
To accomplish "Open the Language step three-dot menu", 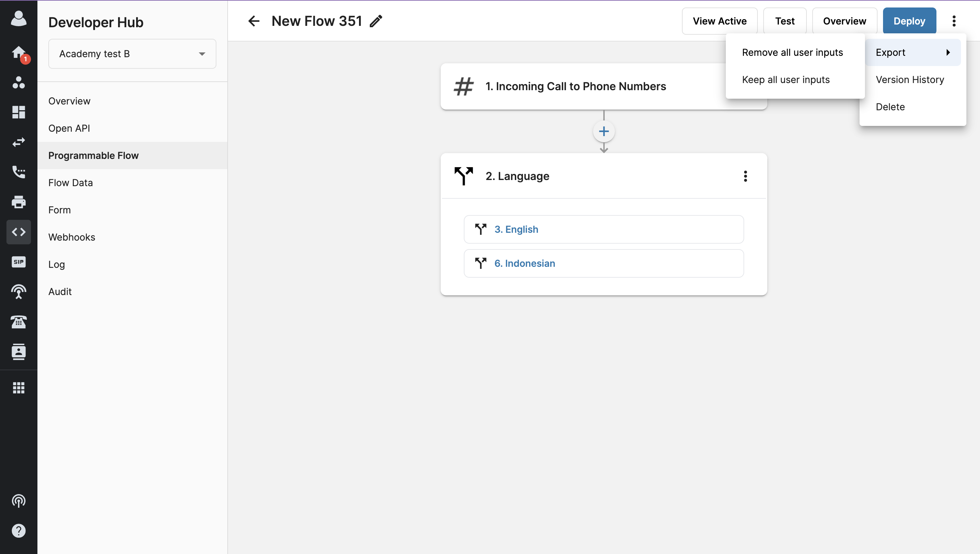I will coord(745,176).
